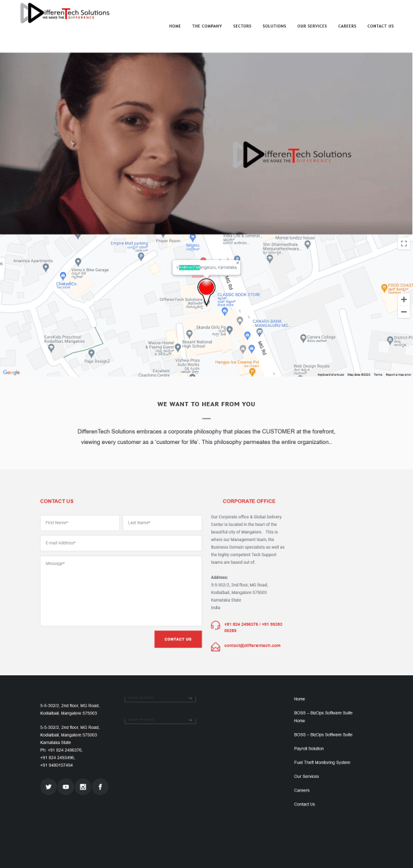Open the YouTube social icon in footer
Image resolution: width=413 pixels, height=868 pixels.
[65, 787]
